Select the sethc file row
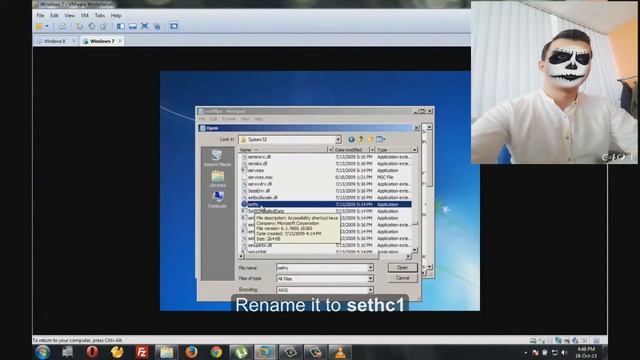Screen dimensions: 640x360 coord(326,204)
